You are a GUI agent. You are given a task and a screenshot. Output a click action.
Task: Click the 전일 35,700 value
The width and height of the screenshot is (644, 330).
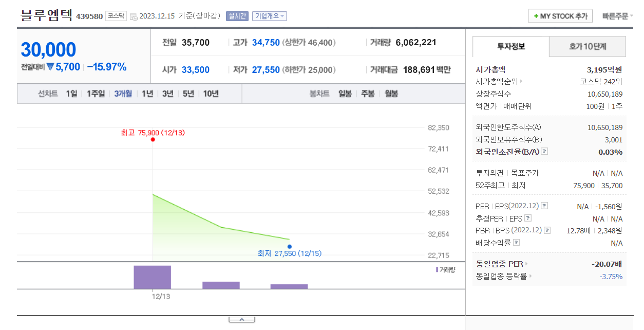(196, 43)
